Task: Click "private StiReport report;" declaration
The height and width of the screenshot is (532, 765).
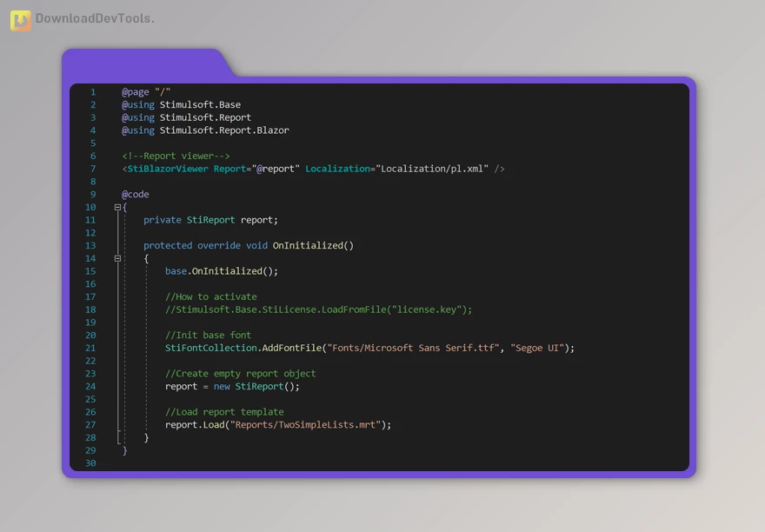Action: (210, 220)
